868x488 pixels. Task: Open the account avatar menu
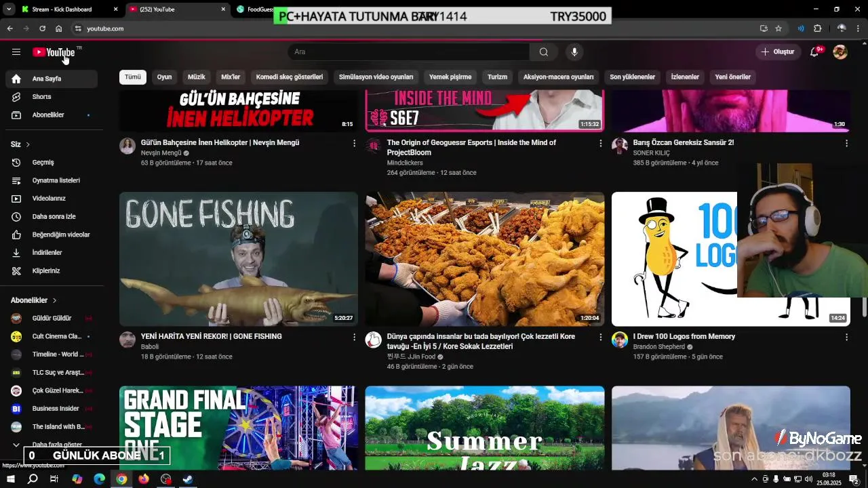840,52
